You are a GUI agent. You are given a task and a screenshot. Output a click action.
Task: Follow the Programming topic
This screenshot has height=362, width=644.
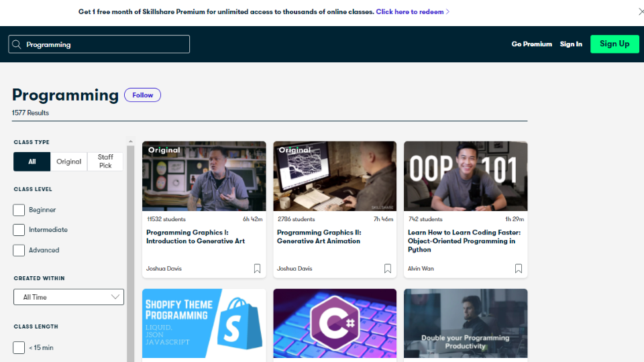[142, 95]
